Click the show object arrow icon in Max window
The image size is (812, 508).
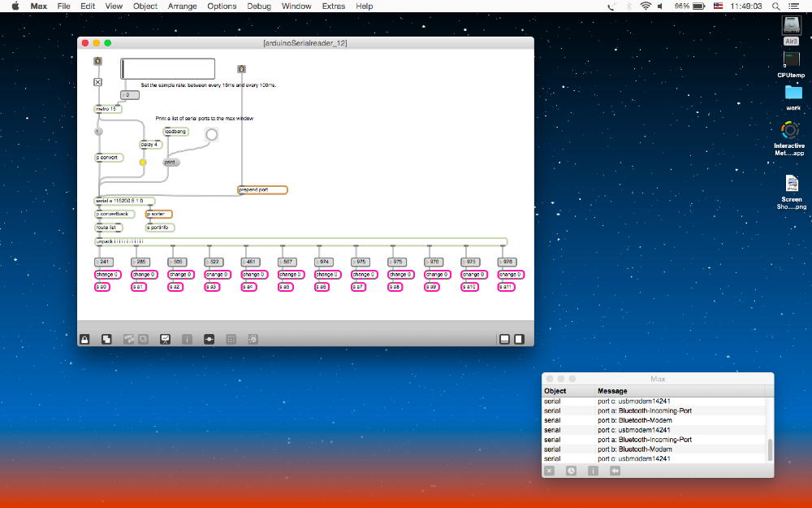615,471
